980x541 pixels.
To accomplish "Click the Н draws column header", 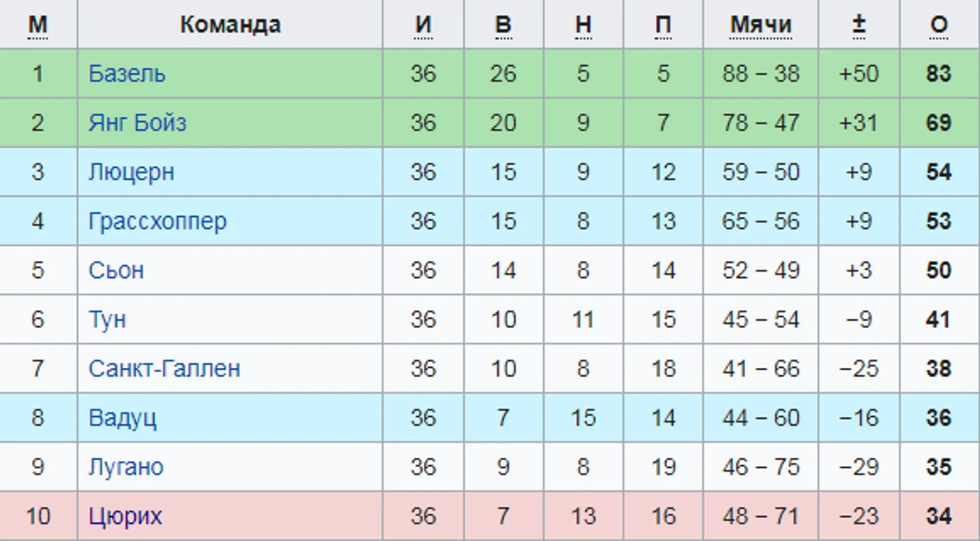I will pyautogui.click(x=583, y=25).
